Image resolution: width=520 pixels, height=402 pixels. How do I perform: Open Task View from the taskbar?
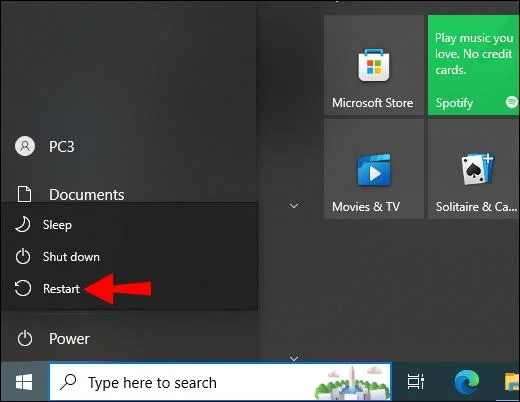416,382
